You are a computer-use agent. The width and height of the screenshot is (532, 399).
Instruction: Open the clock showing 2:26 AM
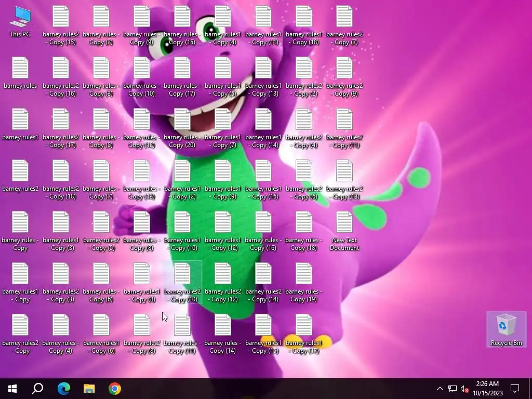click(487, 389)
